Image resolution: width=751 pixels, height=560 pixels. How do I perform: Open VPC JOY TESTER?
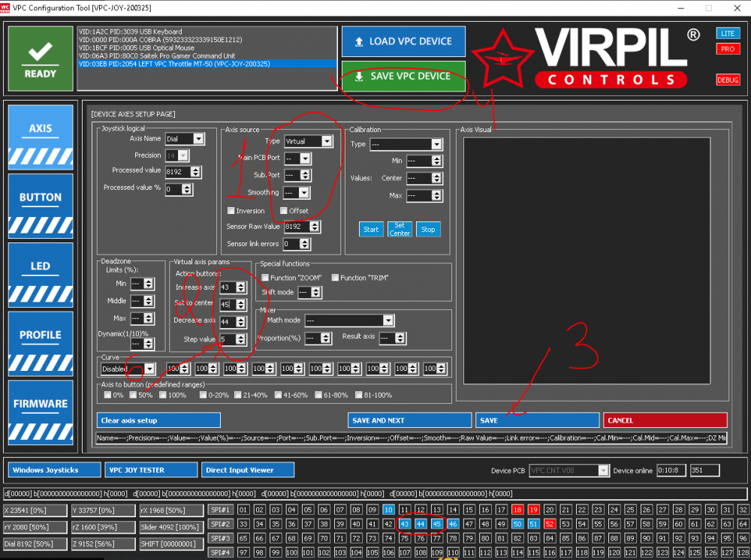pyautogui.click(x=152, y=470)
